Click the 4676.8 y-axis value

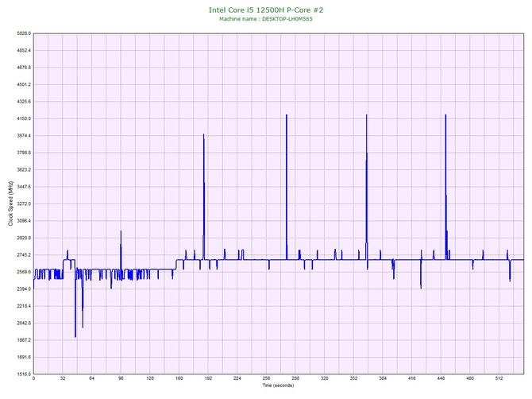point(24,68)
